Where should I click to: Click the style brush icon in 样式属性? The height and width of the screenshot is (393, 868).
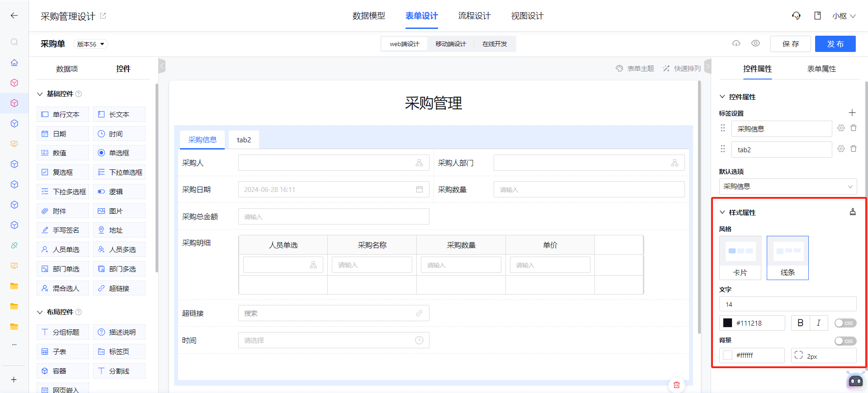[x=853, y=212]
